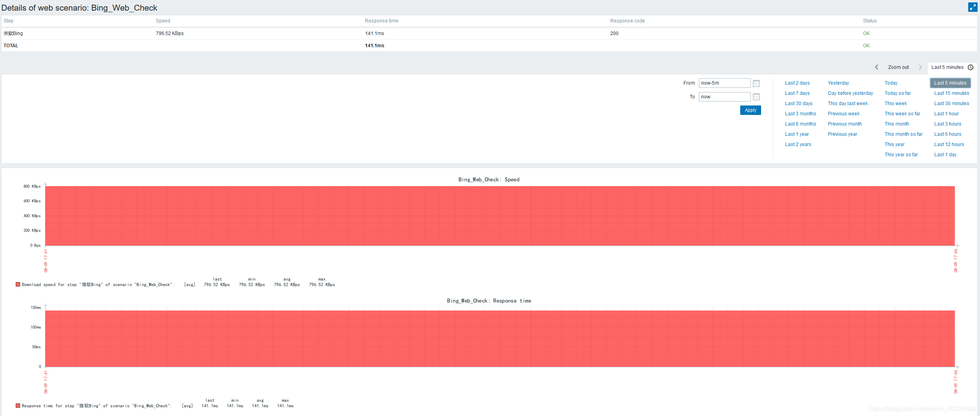Click the Step column header
The image size is (980, 416).
(x=8, y=21)
